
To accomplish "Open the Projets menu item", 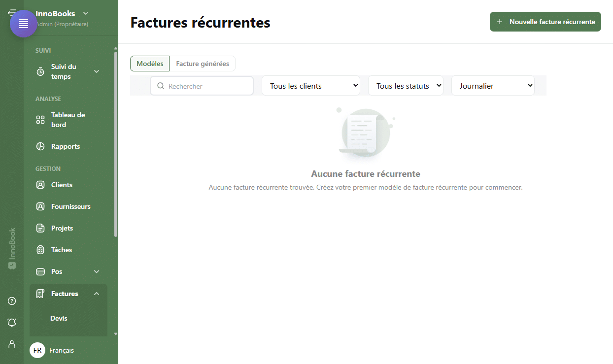I will [x=68, y=228].
